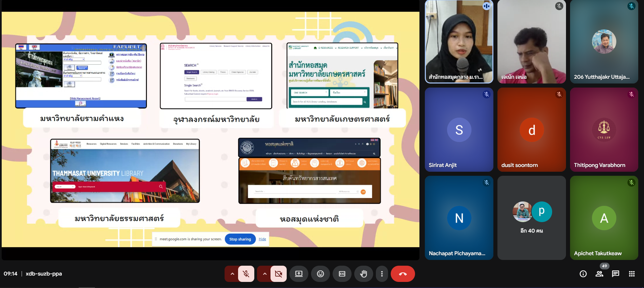Raise hand in the meeting
Viewport: 644px width, 288px height.
point(364,274)
